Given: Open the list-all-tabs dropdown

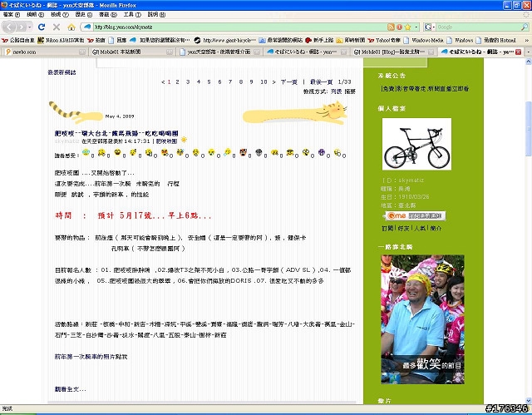Looking at the screenshot, I should point(528,52).
